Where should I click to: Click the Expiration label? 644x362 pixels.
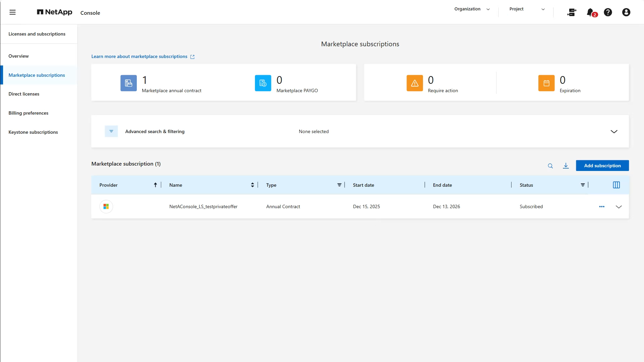(570, 91)
